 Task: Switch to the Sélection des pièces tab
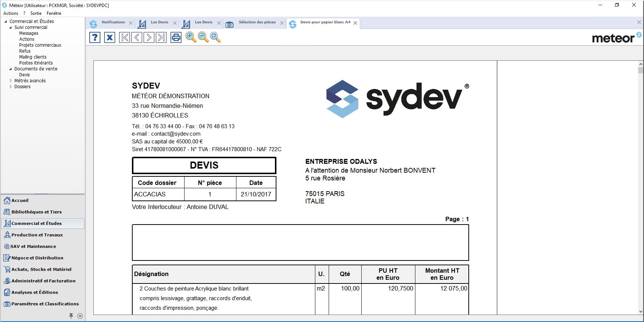[x=257, y=22]
